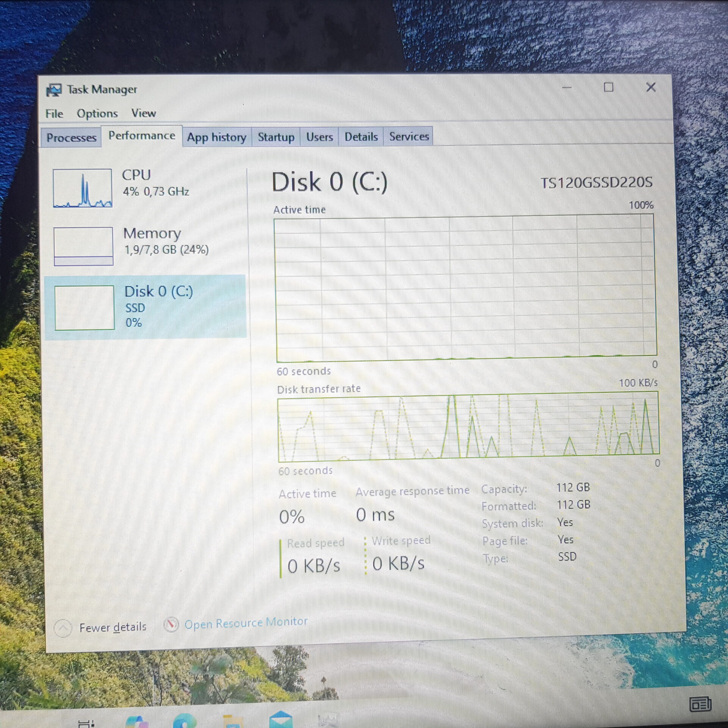Click the Disk transfer rate graph
Image resolution: width=728 pixels, height=728 pixels.
click(468, 427)
